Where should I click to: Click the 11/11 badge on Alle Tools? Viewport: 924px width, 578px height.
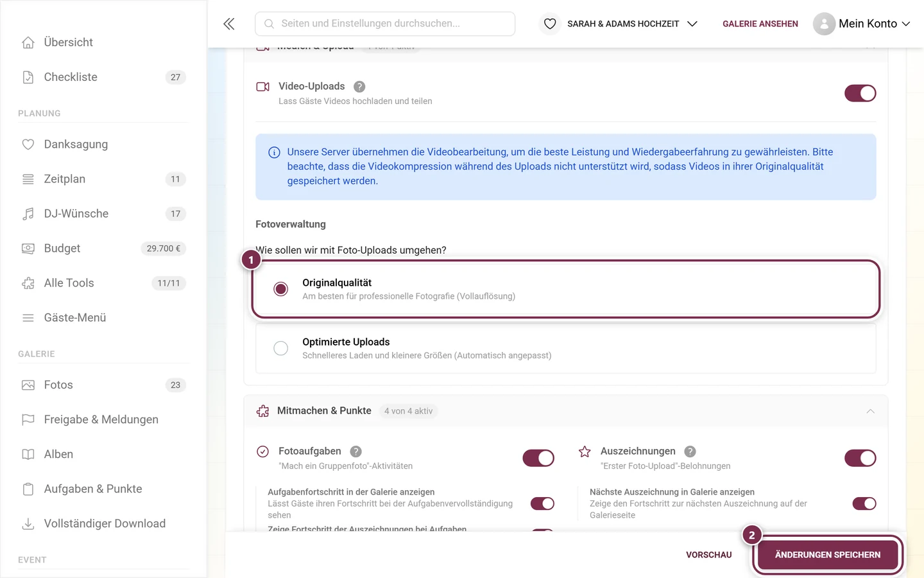(x=169, y=283)
